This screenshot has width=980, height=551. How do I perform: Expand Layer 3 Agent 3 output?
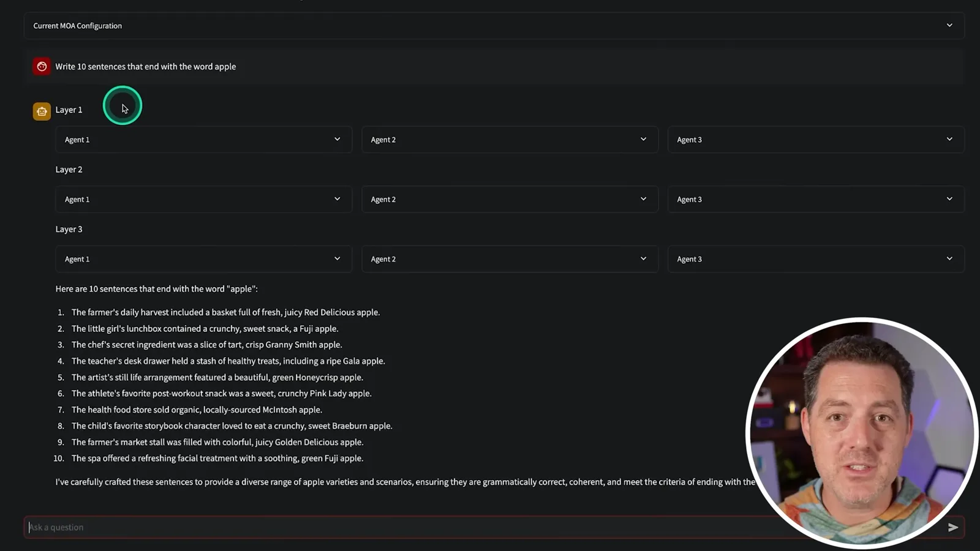click(816, 259)
